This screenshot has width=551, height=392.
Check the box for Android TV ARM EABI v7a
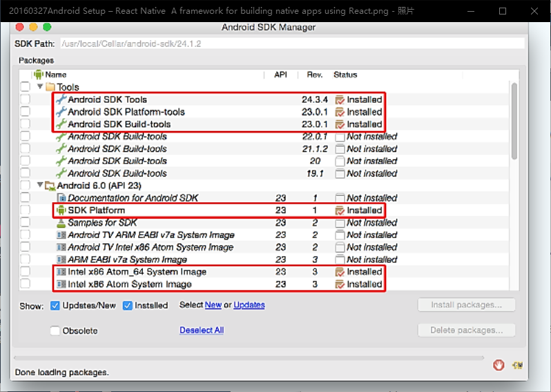[x=26, y=234]
